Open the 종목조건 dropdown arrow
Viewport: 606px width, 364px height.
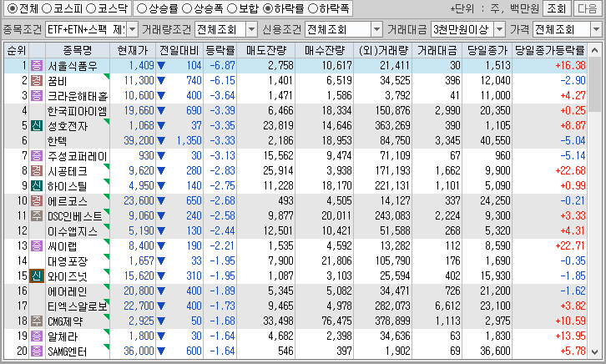[132, 29]
